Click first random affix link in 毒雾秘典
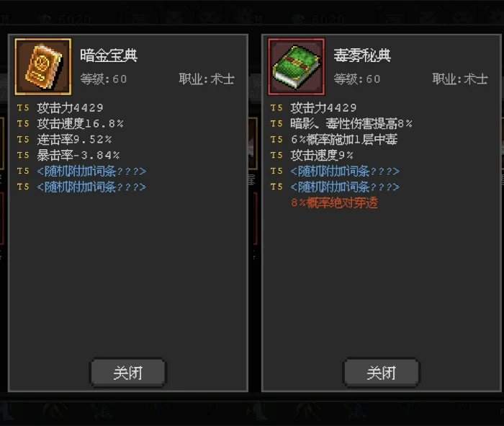Viewport: 504px width, 426px height. 345,171
